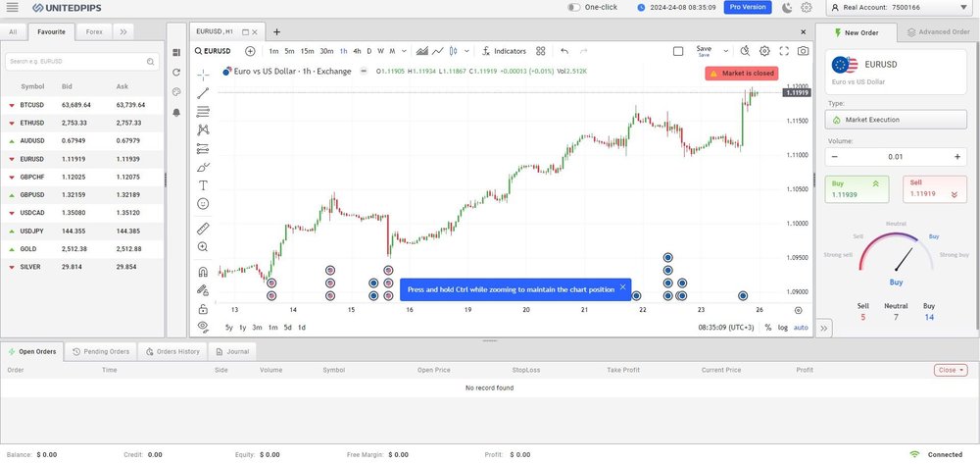
Task: Switch to dark mode moon icon
Action: (x=788, y=8)
